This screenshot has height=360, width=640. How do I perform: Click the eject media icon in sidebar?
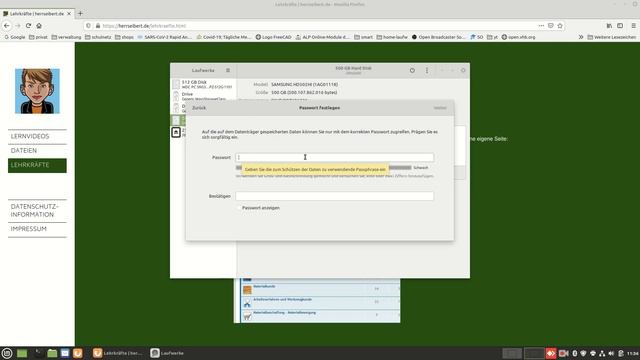[x=176, y=132]
